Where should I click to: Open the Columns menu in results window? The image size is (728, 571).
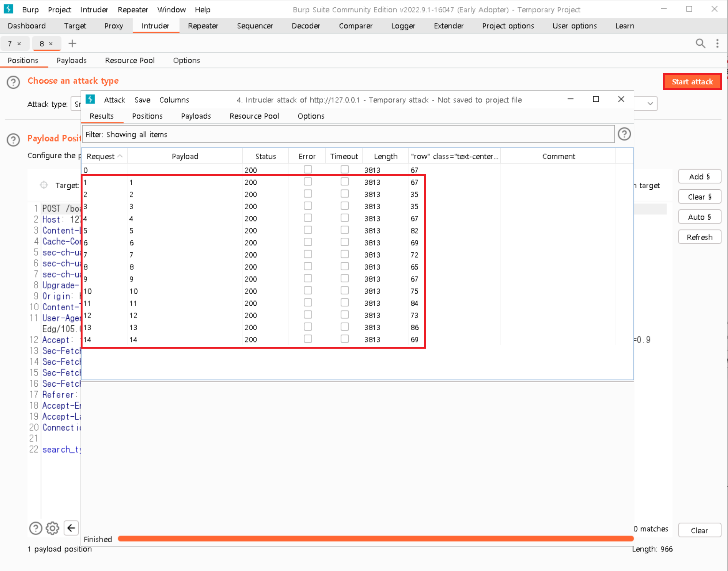(x=174, y=100)
